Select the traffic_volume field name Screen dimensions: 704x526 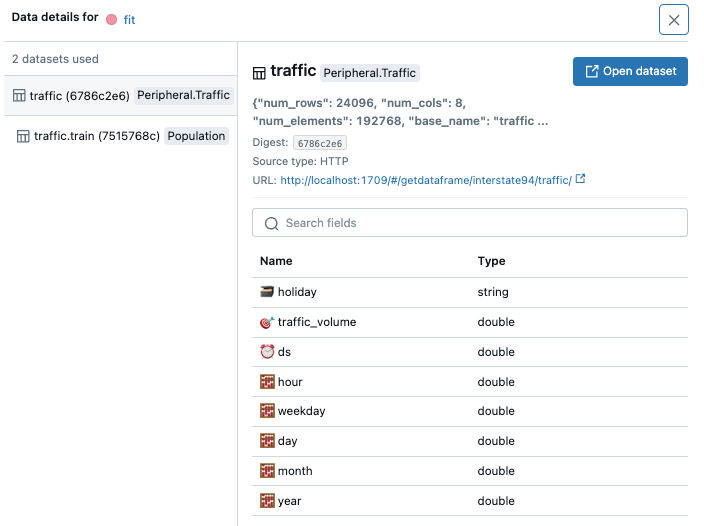coord(317,322)
